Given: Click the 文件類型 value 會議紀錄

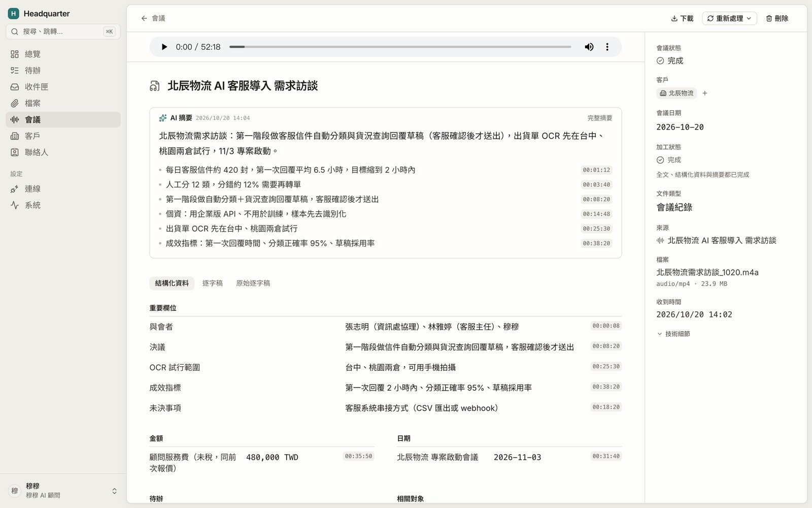Looking at the screenshot, I should point(674,207).
